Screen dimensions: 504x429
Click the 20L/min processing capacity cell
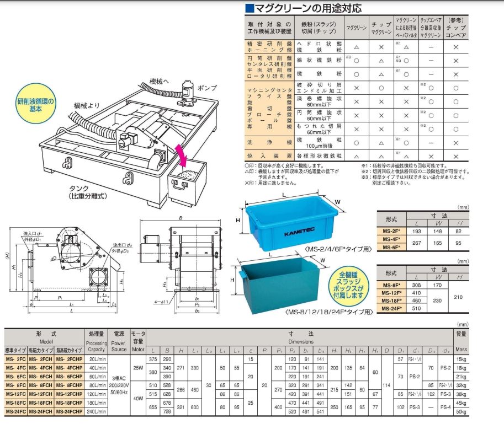click(x=97, y=360)
